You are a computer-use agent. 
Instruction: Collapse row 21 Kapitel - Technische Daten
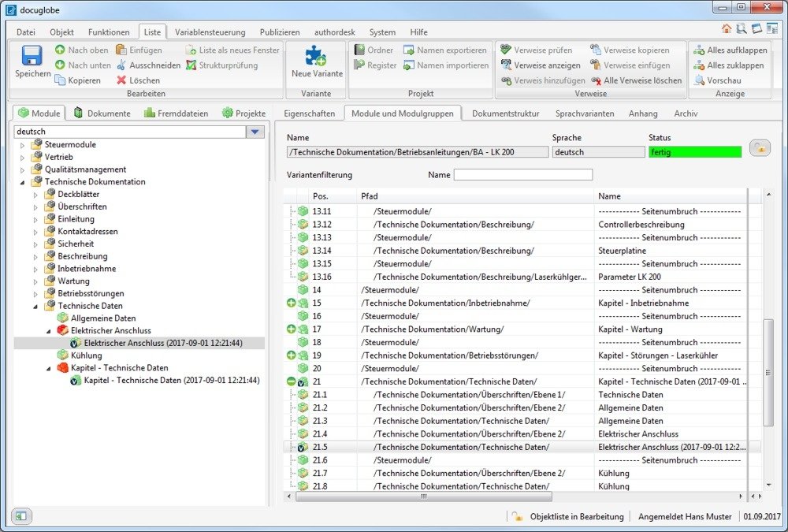(291, 381)
